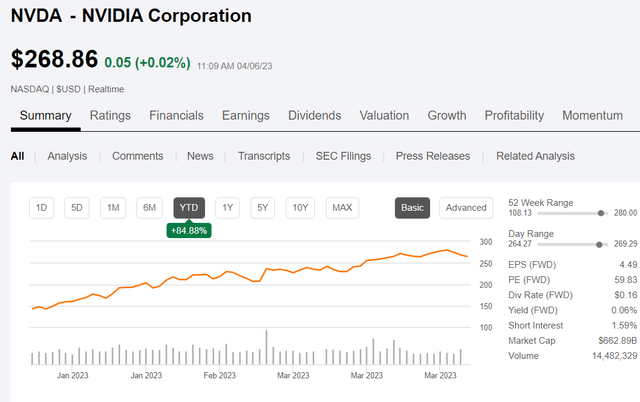Screen dimensions: 640x402
Task: Show Press Releases content
Action: tap(433, 156)
